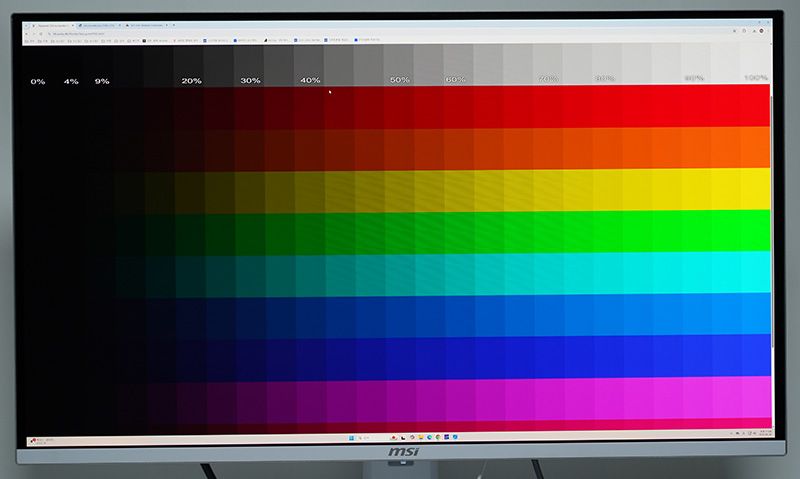Click the 50% gray scale label
The image size is (800, 479).
[x=400, y=79]
